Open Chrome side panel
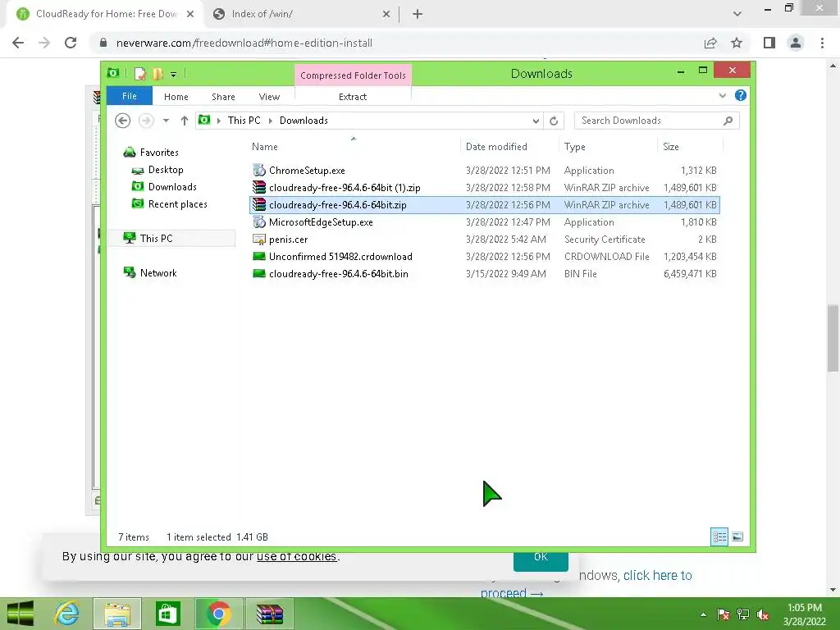This screenshot has width=840, height=630. coord(769,43)
